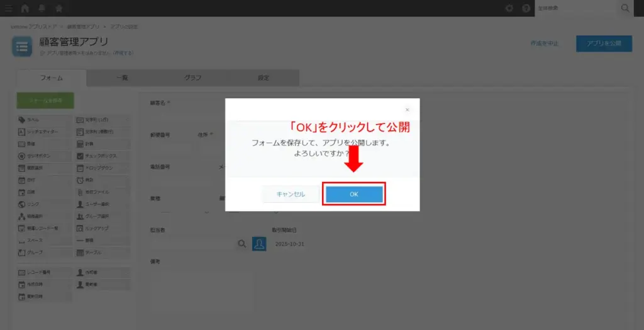The height and width of the screenshot is (330, 644).
Task: Select the スペース element in the palette
Action: pyautogui.click(x=45, y=240)
